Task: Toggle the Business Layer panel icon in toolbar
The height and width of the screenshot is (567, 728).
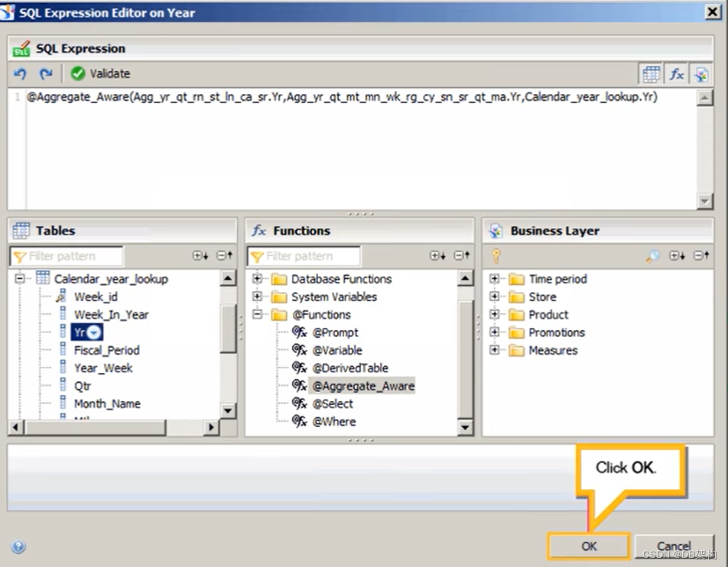Action: 701,74
